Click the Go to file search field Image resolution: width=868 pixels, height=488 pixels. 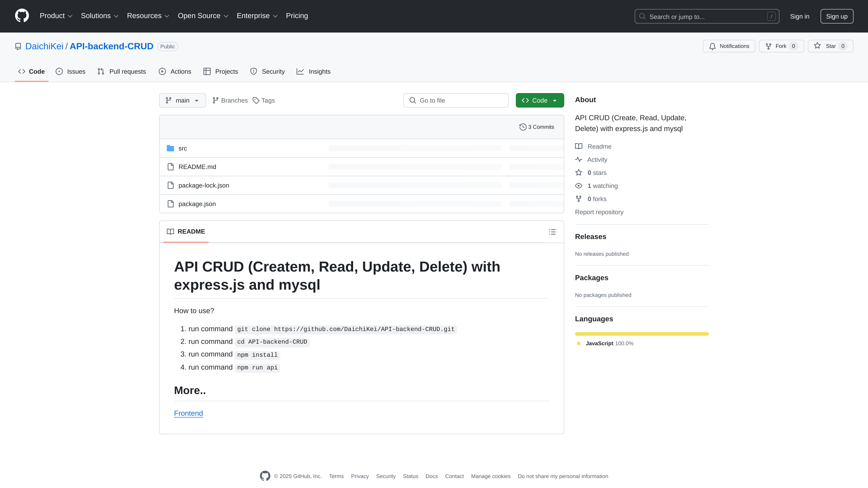point(455,100)
